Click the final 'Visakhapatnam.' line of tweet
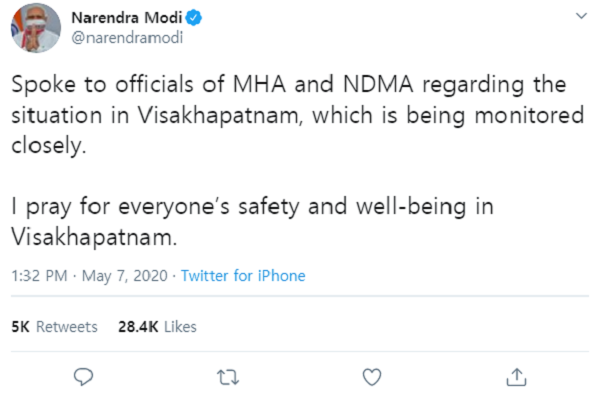Image resolution: width=600 pixels, height=395 pixels. pos(94,237)
